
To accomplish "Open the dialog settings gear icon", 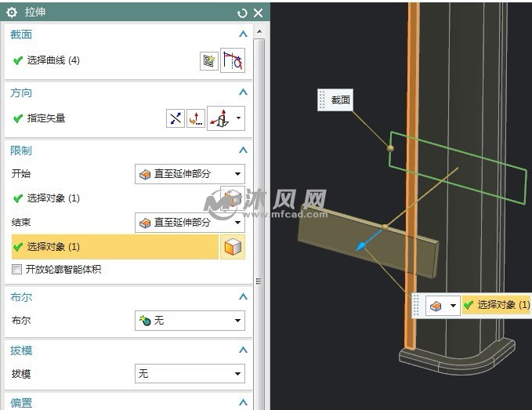I will 12,13.
